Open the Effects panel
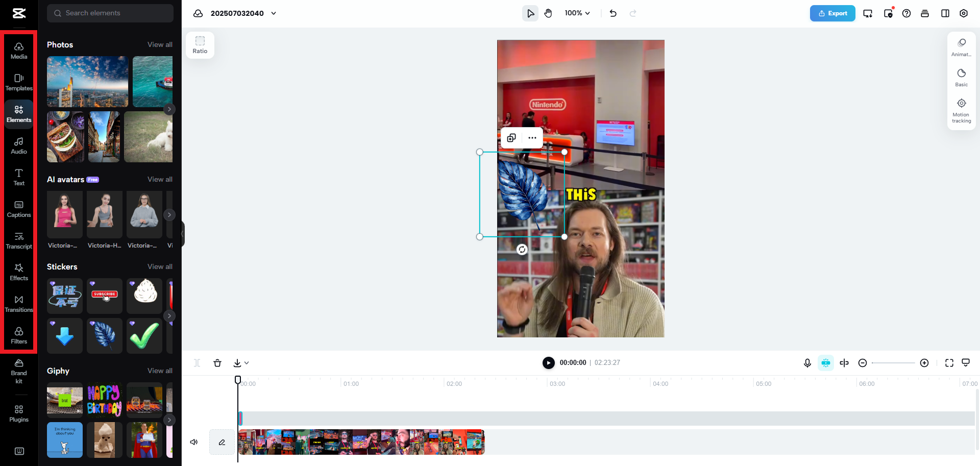980x466 pixels. pos(18,272)
